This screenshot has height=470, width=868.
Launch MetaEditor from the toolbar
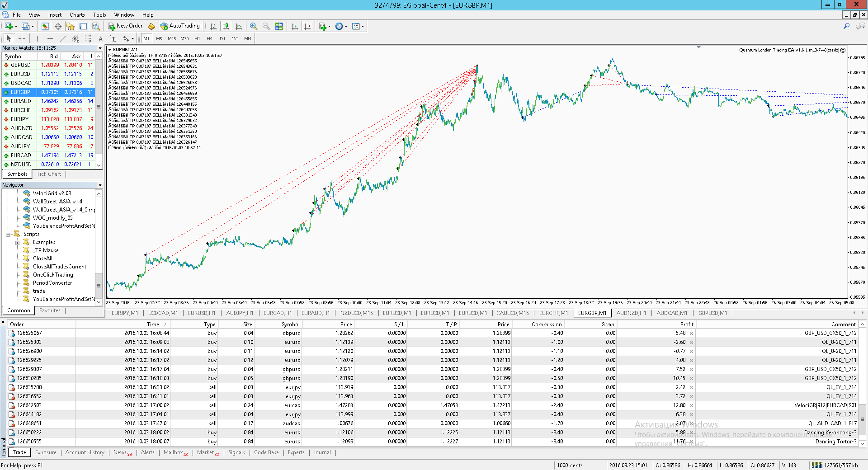click(x=151, y=26)
